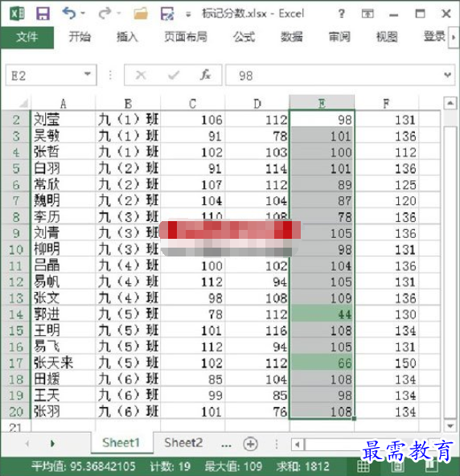Confirm entry with formula bar checkmark
The width and height of the screenshot is (460, 476).
click(x=174, y=75)
